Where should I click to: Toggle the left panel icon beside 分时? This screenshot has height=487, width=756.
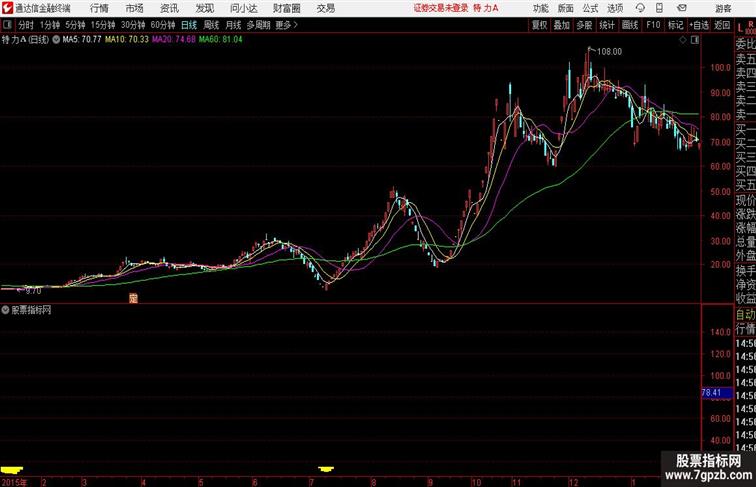click(7, 25)
